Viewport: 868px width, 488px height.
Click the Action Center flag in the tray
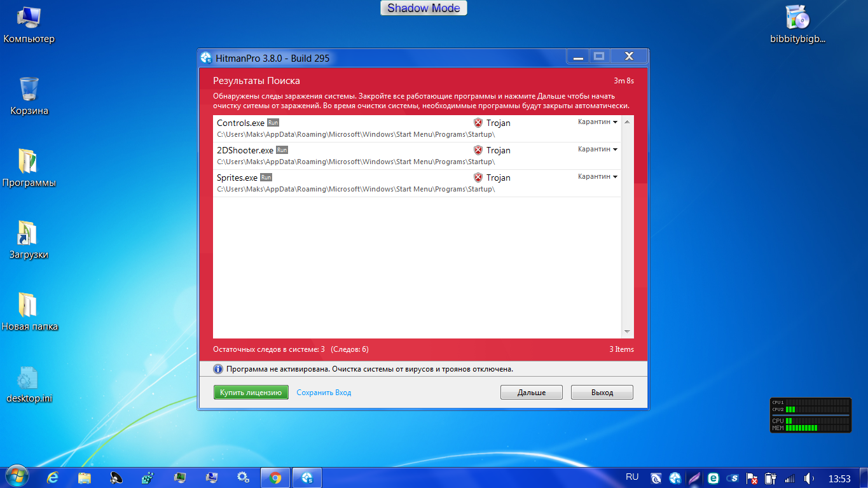point(752,478)
